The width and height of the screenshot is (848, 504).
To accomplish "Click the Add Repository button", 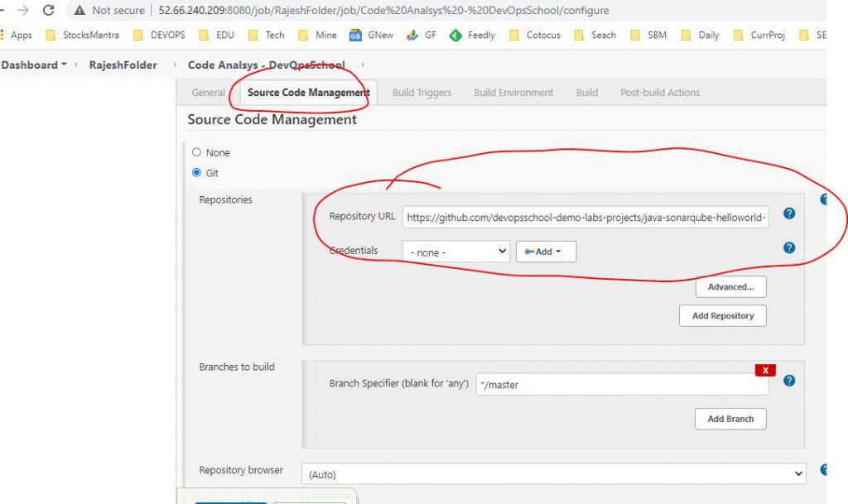I will coord(722,315).
